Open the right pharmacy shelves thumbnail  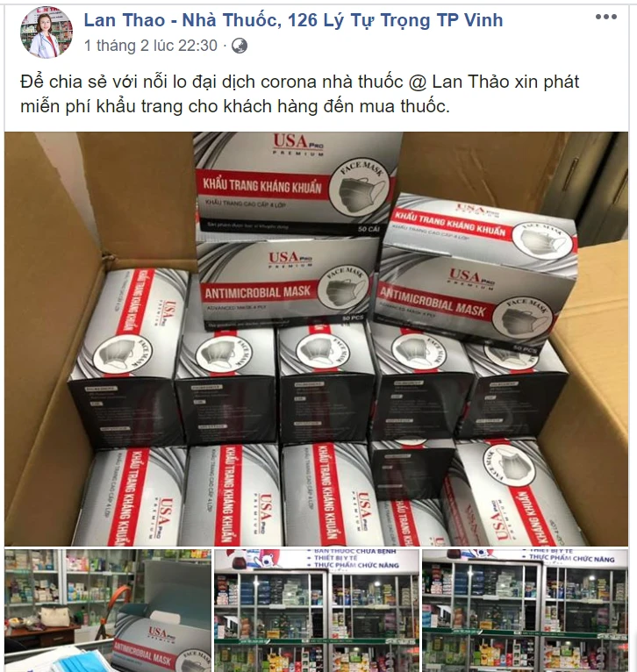coord(525,611)
